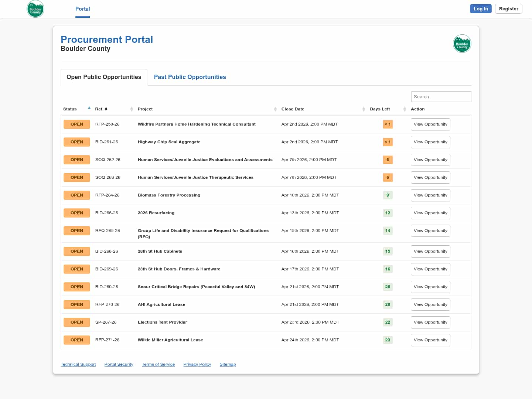The height and width of the screenshot is (399, 532).
Task: Click OPEN status badge for Biomass Forestry Processing
Action: [77, 195]
